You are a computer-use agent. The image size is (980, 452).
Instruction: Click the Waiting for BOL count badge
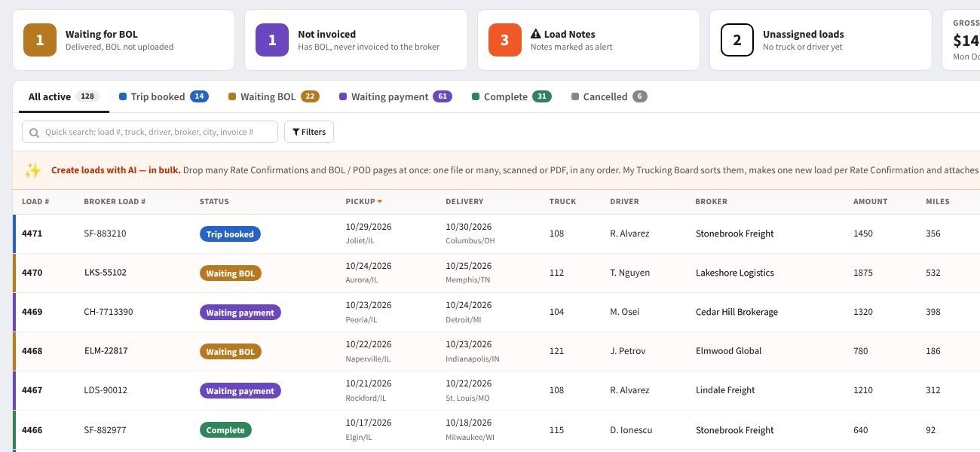point(40,40)
